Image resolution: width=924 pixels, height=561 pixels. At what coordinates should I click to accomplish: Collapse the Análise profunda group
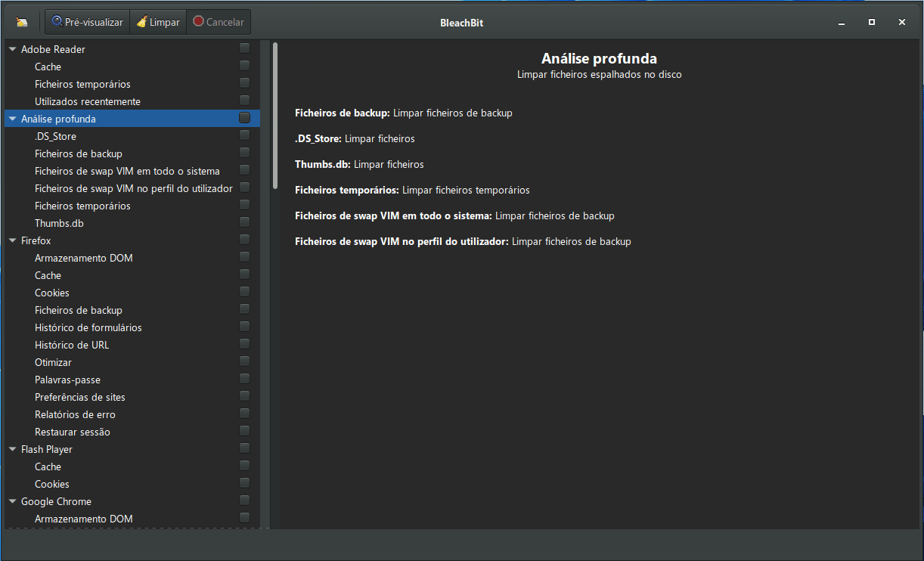tap(13, 119)
